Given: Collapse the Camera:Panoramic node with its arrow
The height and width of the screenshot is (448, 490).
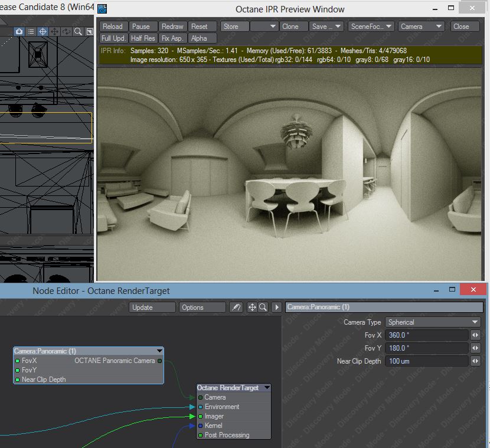Looking at the screenshot, I should tap(159, 351).
